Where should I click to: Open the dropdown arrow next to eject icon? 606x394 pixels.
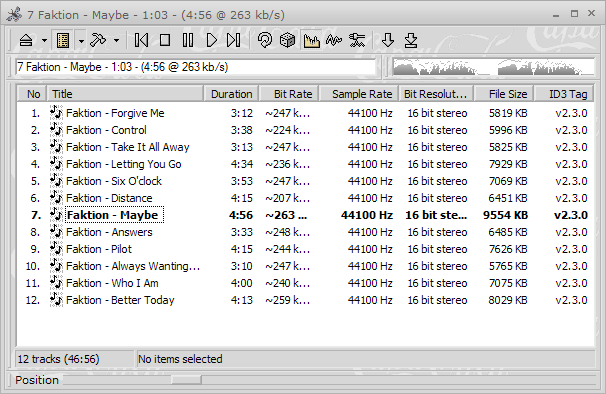point(44,40)
